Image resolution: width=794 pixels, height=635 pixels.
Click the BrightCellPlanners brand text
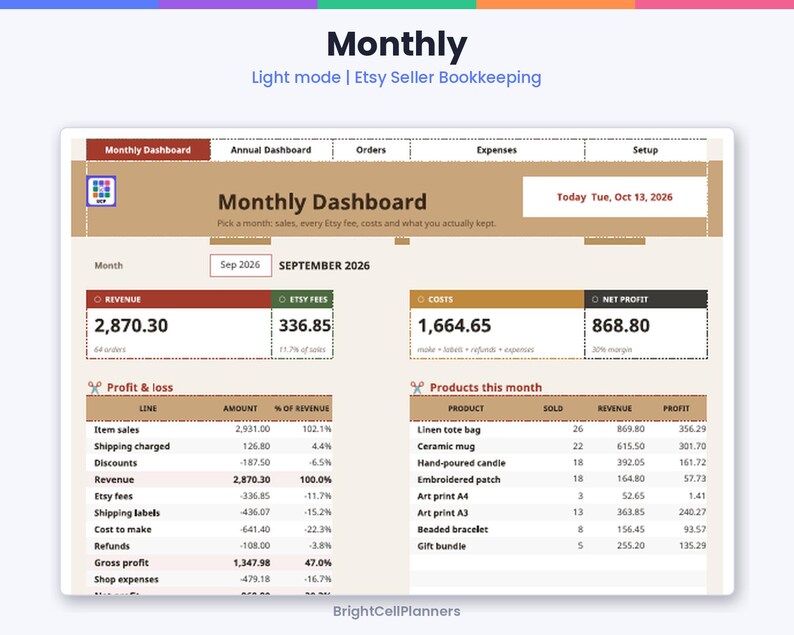pos(396,611)
